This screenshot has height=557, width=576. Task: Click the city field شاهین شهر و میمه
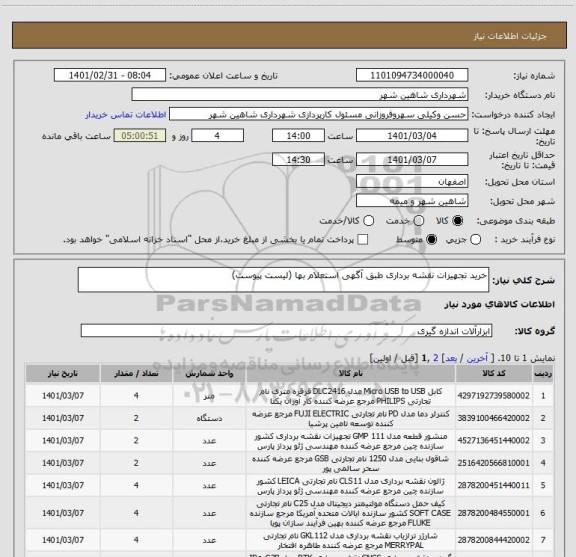[x=412, y=201]
